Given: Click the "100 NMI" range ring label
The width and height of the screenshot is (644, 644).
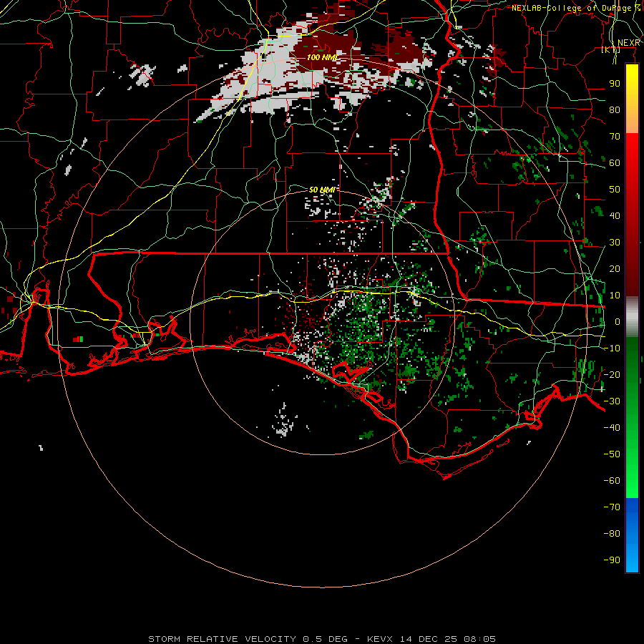Looking at the screenshot, I should pos(321,57).
